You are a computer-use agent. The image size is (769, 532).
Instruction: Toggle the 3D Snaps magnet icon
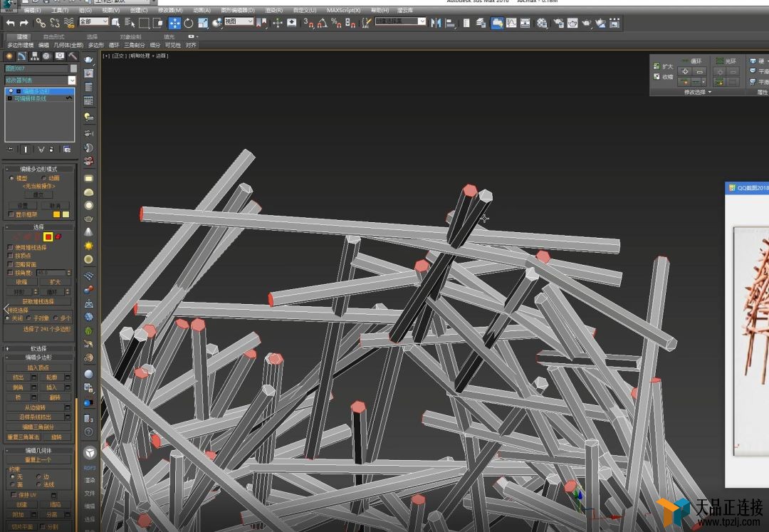(x=308, y=23)
